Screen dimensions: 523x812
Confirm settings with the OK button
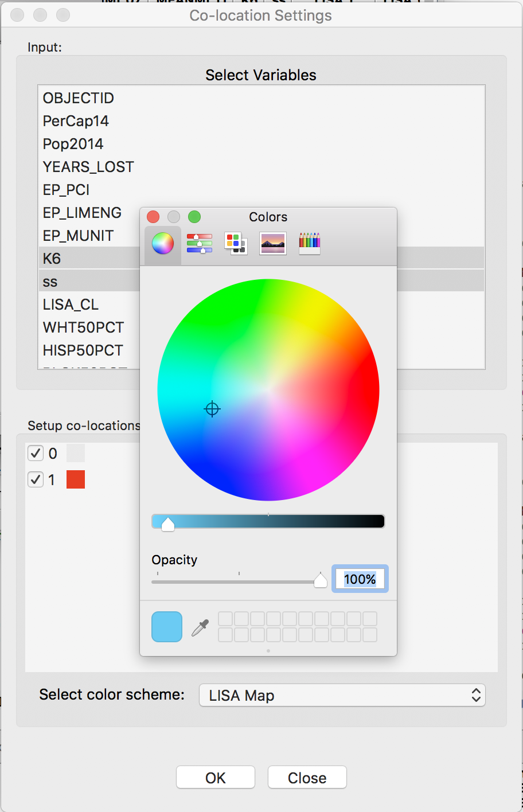click(x=216, y=778)
